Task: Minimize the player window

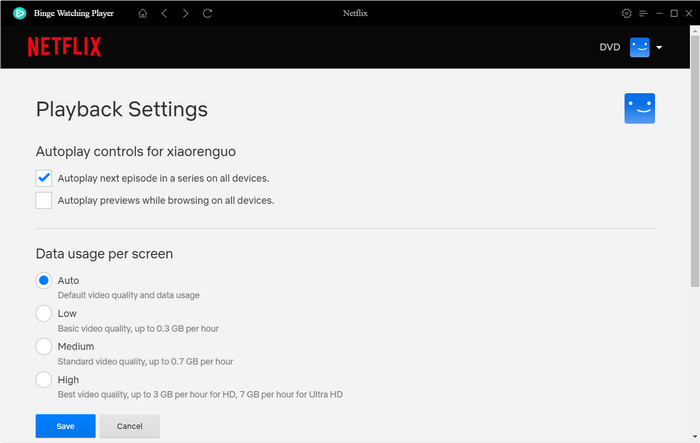Action: 659,13
